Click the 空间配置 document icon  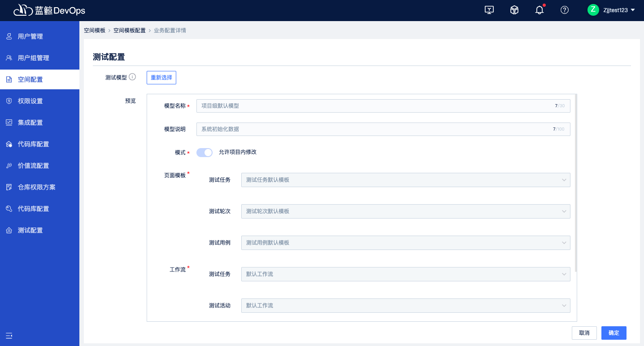9,79
